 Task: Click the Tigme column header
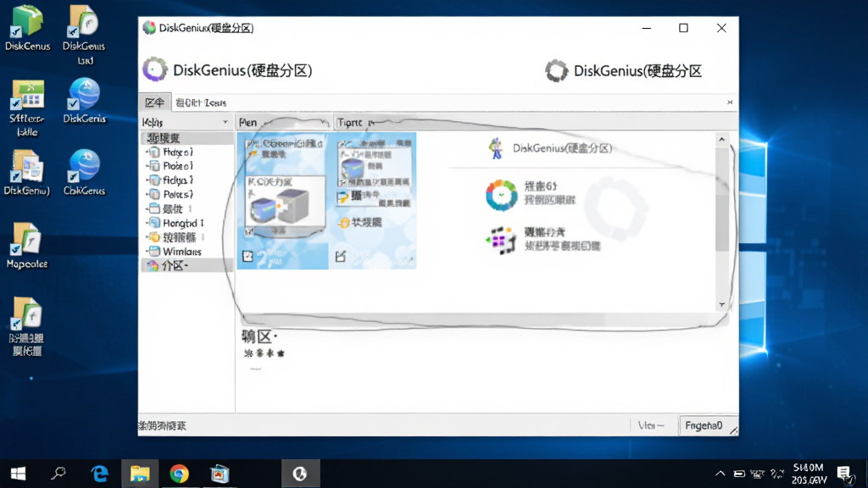(356, 122)
